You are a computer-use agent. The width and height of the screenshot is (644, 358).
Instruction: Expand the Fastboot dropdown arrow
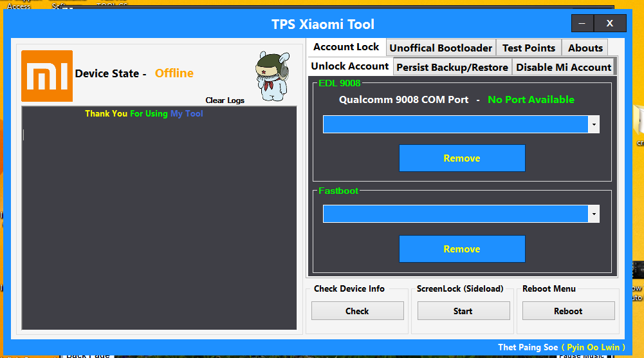[594, 214]
